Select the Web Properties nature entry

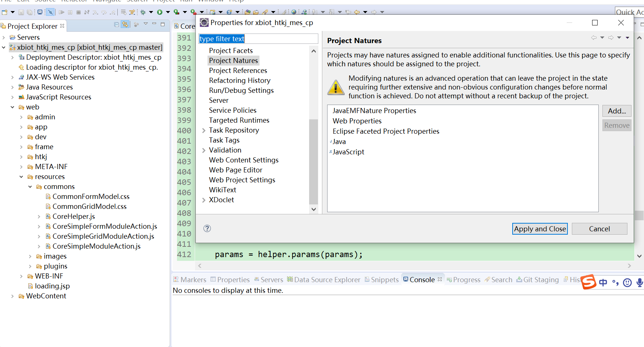[357, 121]
